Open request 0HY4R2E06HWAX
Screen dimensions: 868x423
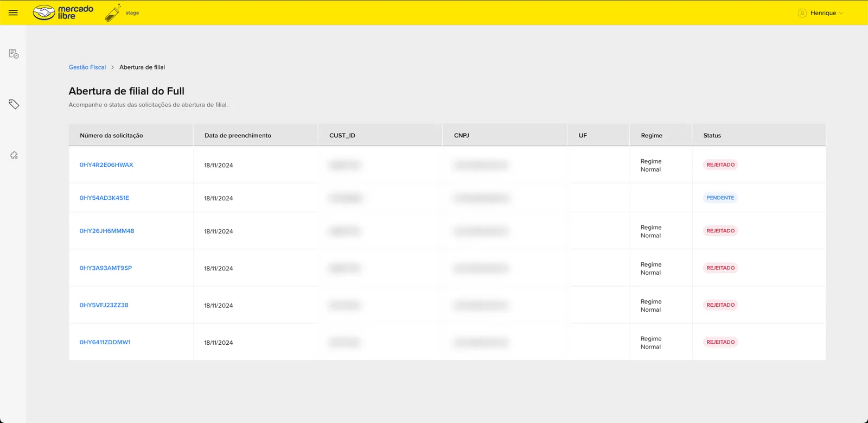coord(106,165)
